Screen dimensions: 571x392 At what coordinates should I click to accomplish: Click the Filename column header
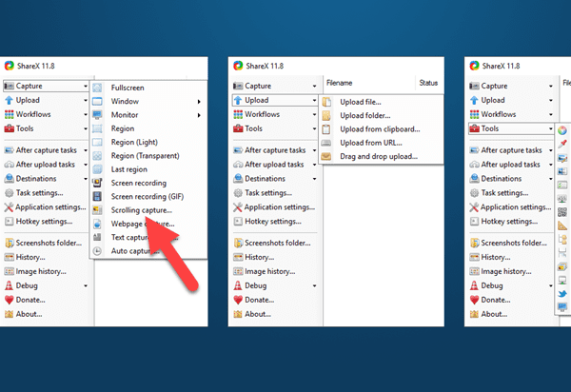point(368,83)
